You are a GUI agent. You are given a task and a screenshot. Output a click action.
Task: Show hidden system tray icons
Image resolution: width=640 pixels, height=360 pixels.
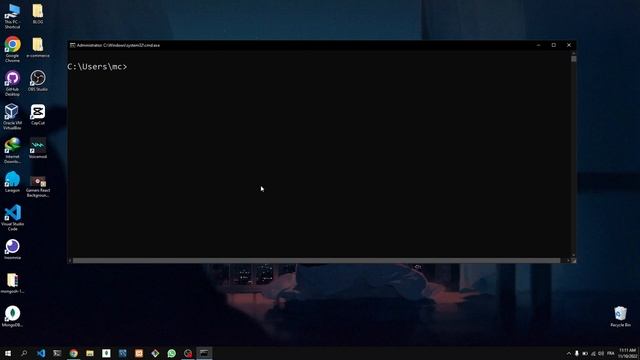[569, 353]
